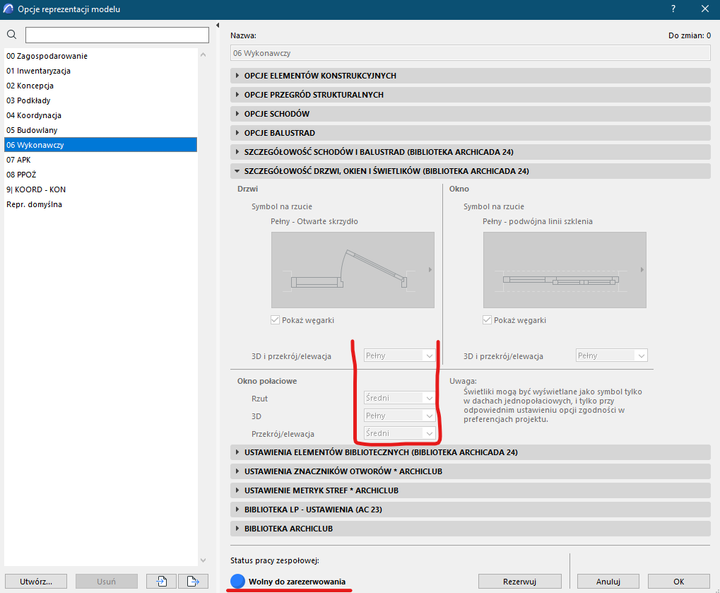Expand Ustawienie metryk stref Archiclub section
Screen dimensions: 720x593
[470, 491]
